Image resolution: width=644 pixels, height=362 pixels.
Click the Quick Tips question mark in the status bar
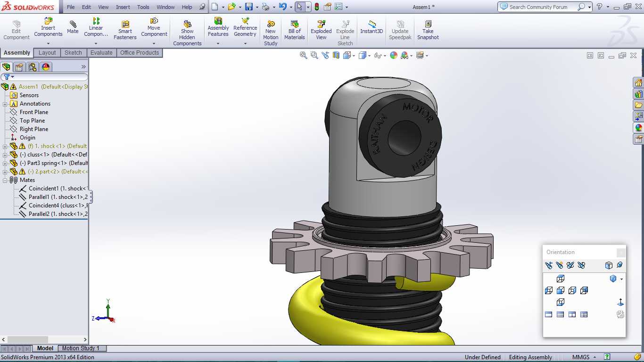click(607, 357)
